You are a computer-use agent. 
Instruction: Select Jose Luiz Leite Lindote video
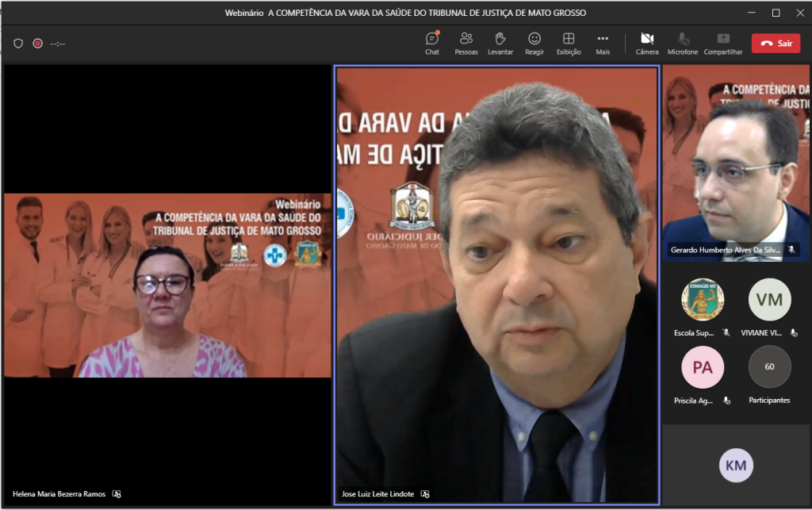[x=496, y=286]
